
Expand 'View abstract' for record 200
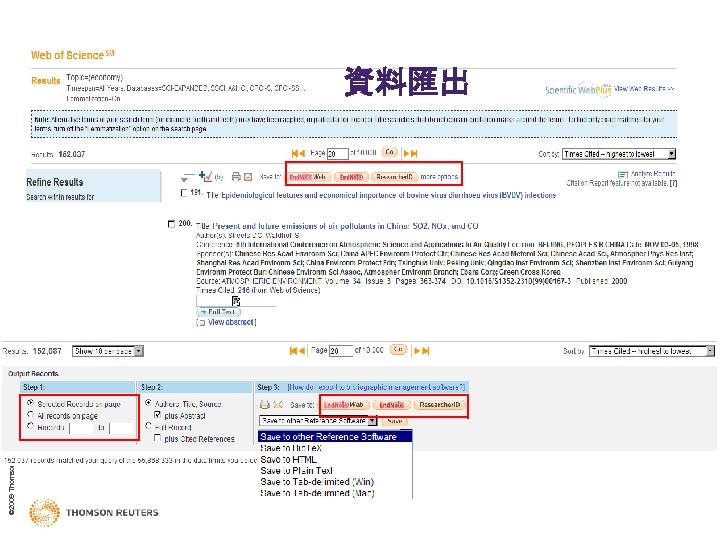coord(232,322)
